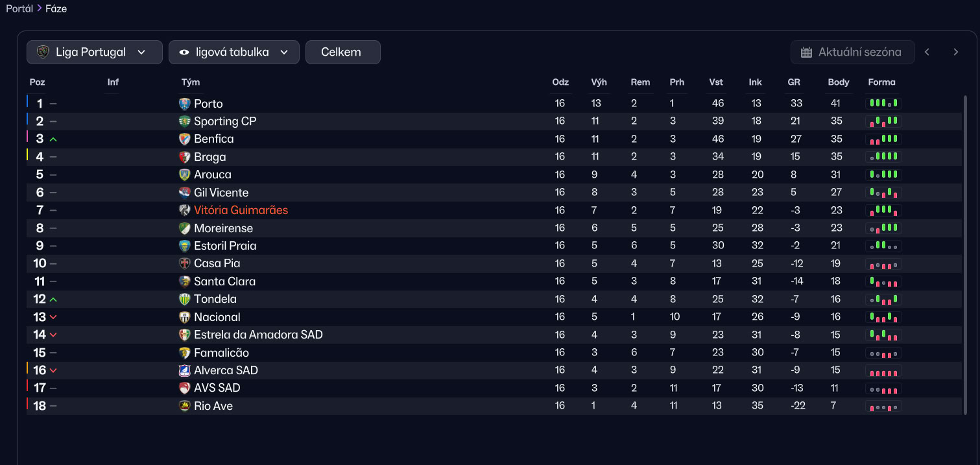Click the Inf column header
The width and height of the screenshot is (980, 465).
point(113,82)
